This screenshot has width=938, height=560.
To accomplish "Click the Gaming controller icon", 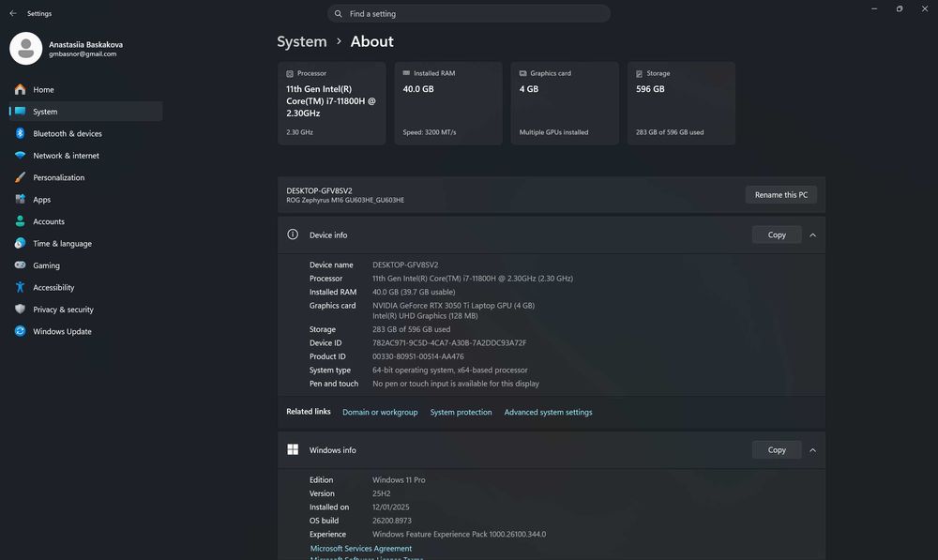I will (21, 265).
